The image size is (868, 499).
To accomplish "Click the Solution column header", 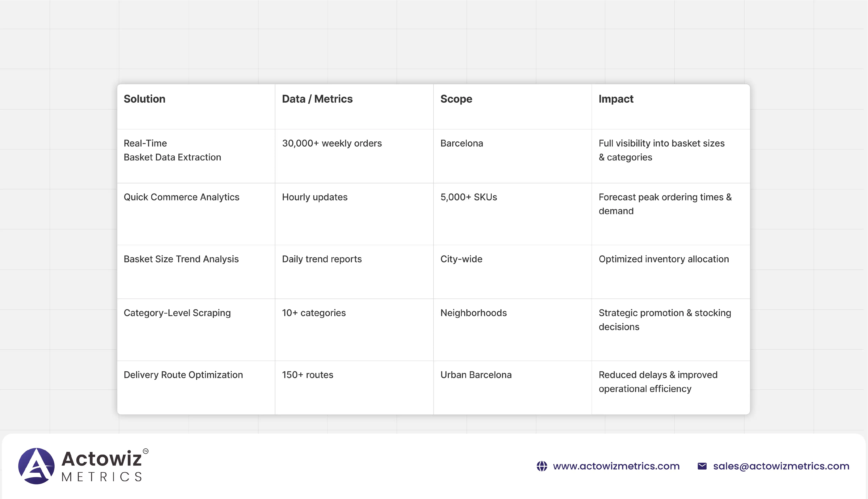I will click(x=145, y=99).
